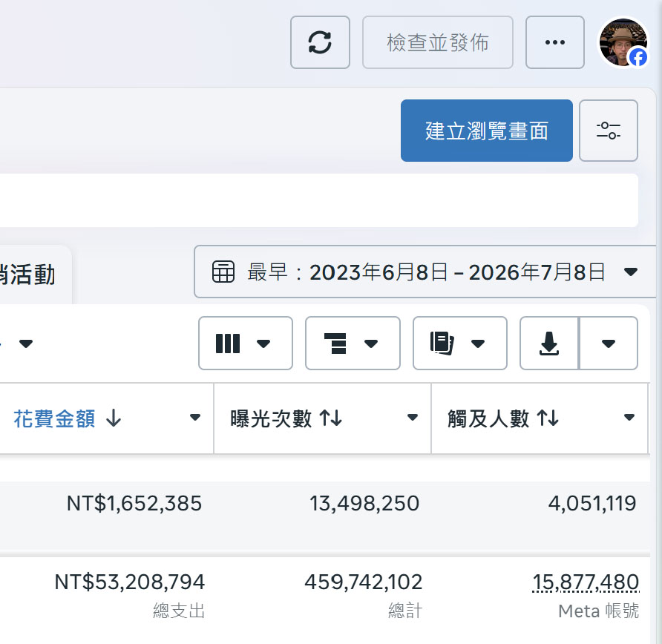The height and width of the screenshot is (644, 662).
Task: Click the 總支出 label
Action: pos(179,611)
